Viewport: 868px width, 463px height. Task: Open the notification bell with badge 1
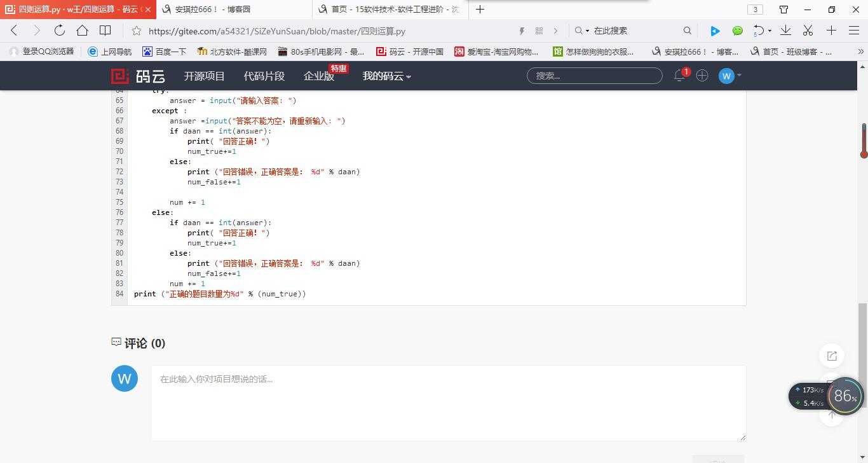[679, 76]
